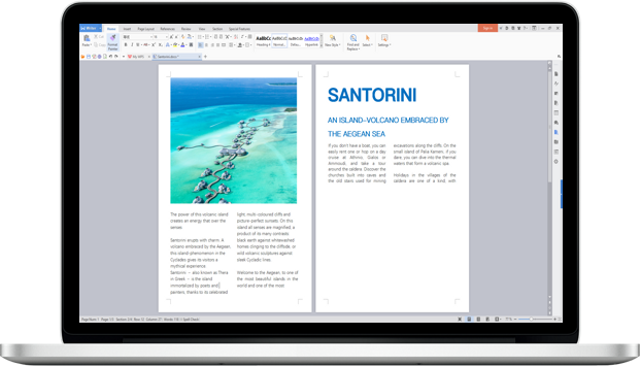Expand the styles gallery arrow
Viewport: 640px width, 366px height.
tap(321, 46)
